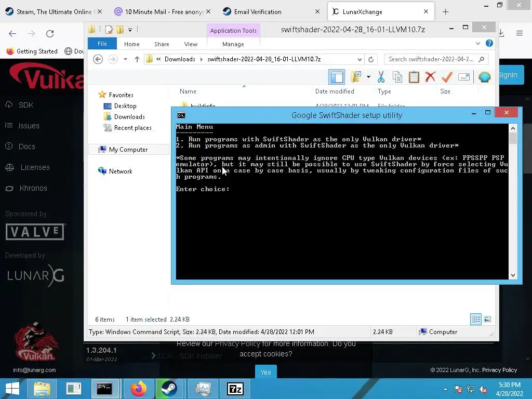Toggle the navigation pane icon in Explorer toolbar
Viewport: 532px width, 399px height.
[x=336, y=77]
